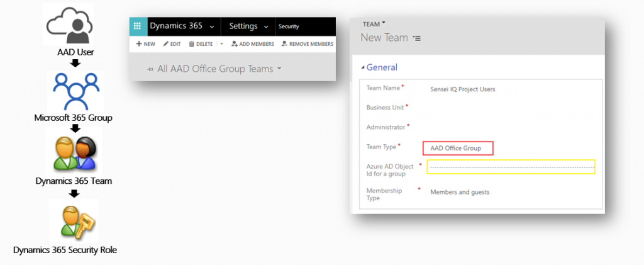The height and width of the screenshot is (265, 644).
Task: Click the Business Unit field
Action: click(511, 107)
